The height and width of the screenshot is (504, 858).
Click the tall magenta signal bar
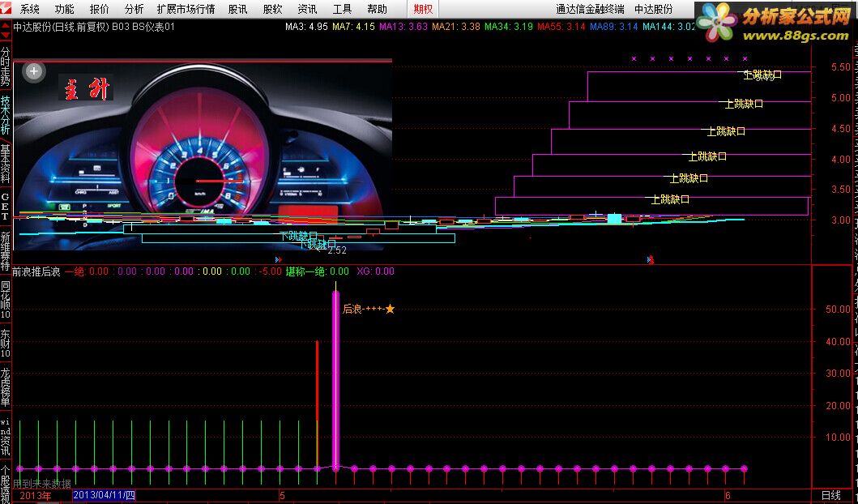[x=336, y=380]
